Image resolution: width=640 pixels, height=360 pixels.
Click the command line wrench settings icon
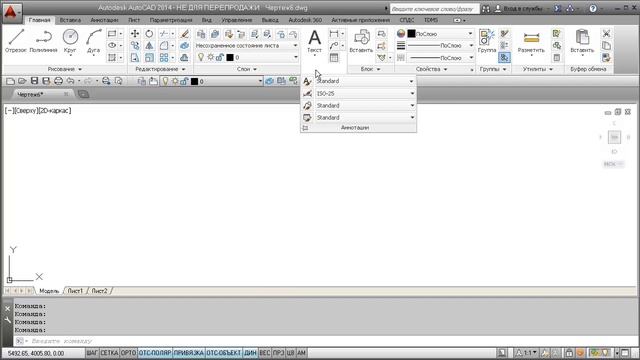pyautogui.click(x=8, y=320)
